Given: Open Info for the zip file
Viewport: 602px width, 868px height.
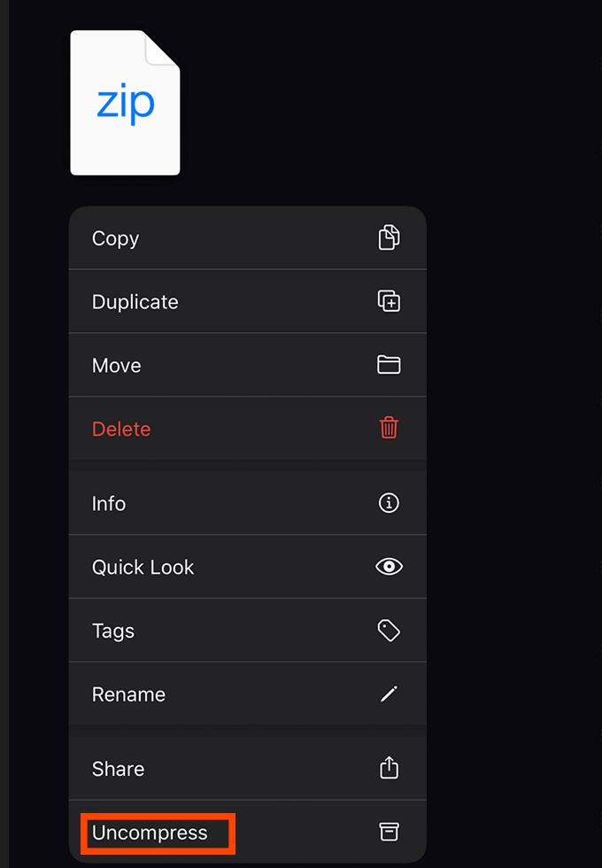Looking at the screenshot, I should pyautogui.click(x=109, y=504).
